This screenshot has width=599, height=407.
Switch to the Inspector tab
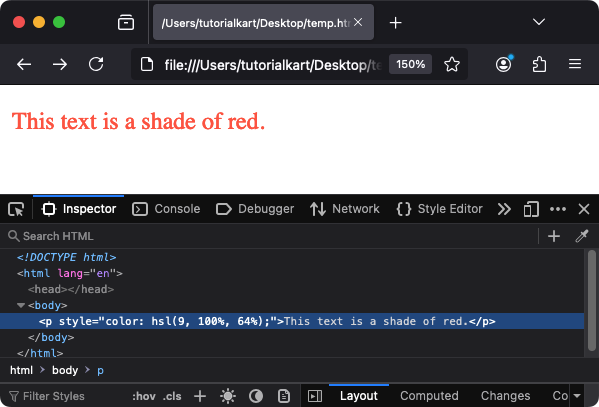pos(79,209)
